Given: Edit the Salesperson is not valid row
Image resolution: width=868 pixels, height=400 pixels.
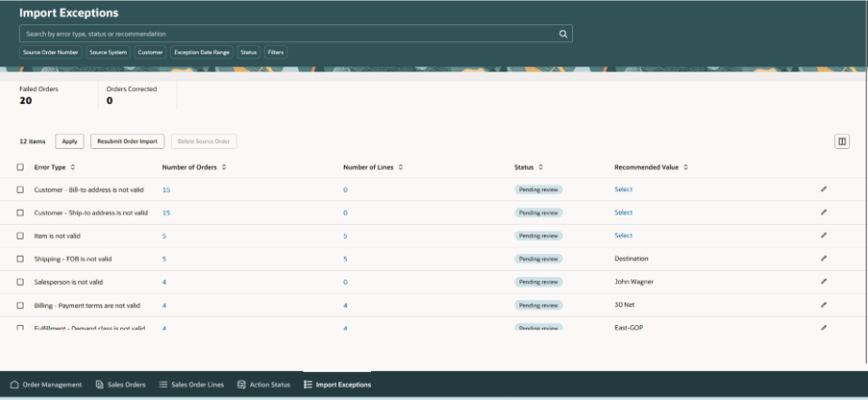Looking at the screenshot, I should tap(824, 282).
